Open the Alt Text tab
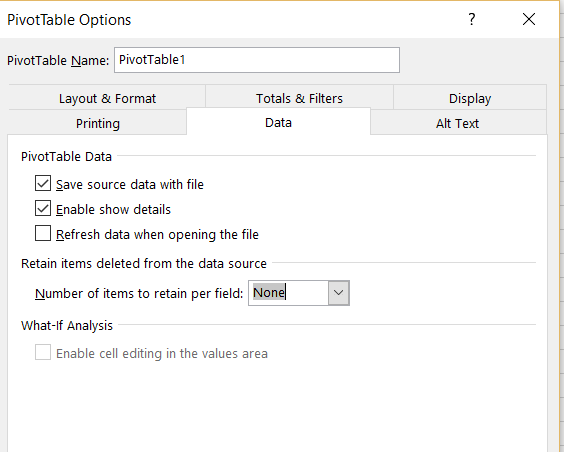564x452 pixels. tap(458, 123)
